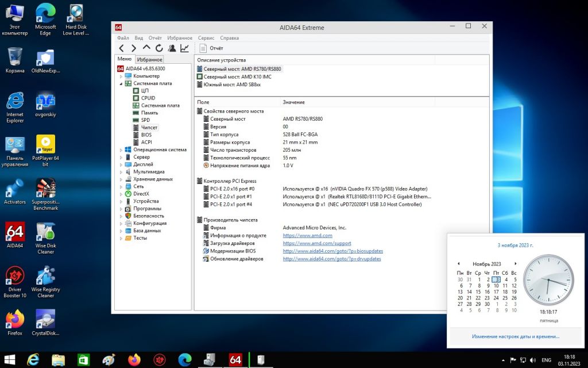
Task: Open the https://www.amd.com/support link
Action: [317, 243]
